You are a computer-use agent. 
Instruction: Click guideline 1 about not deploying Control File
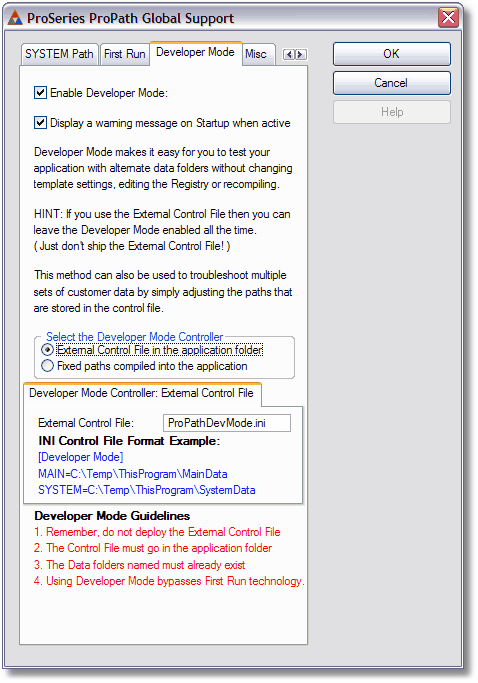tap(157, 532)
